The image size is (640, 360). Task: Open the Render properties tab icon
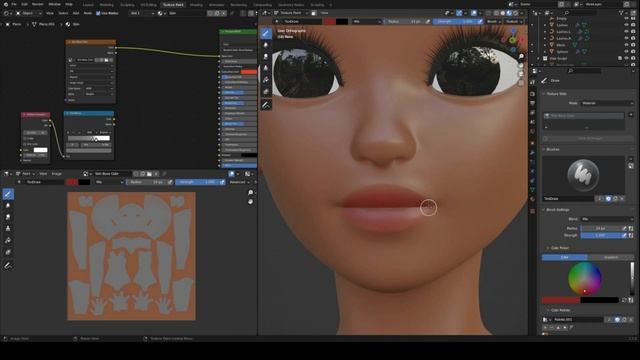pyautogui.click(x=533, y=94)
